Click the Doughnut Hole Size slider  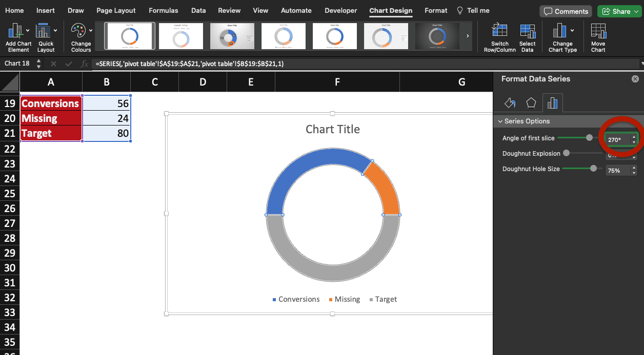coord(594,168)
